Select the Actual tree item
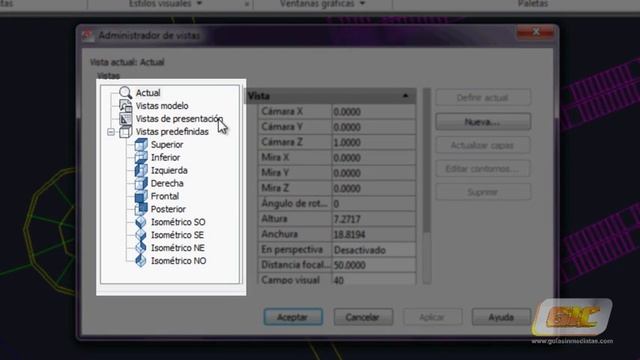Image resolution: width=640 pixels, height=360 pixels. pyautogui.click(x=148, y=93)
